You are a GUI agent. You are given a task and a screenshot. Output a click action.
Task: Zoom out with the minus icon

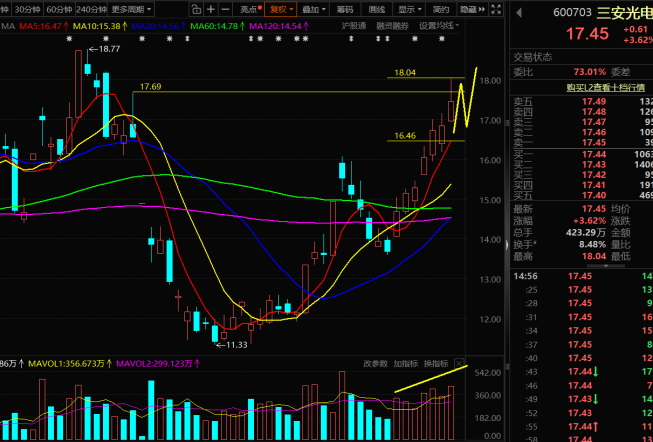click(x=225, y=9)
